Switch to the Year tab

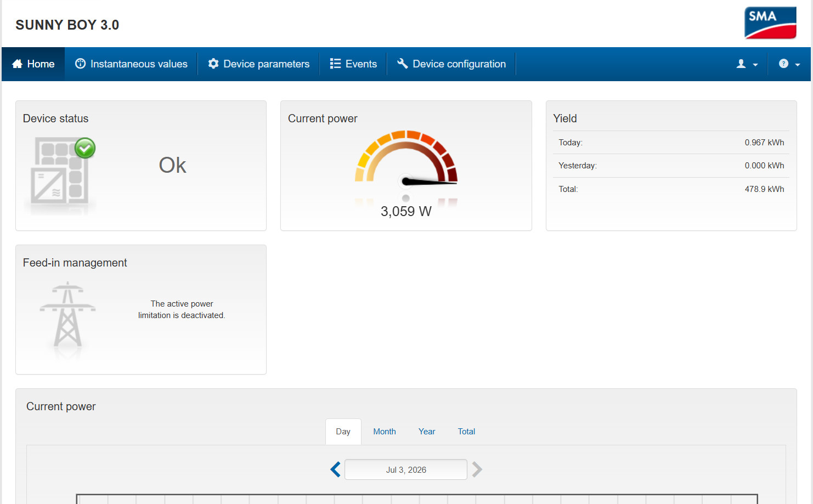coord(427,432)
